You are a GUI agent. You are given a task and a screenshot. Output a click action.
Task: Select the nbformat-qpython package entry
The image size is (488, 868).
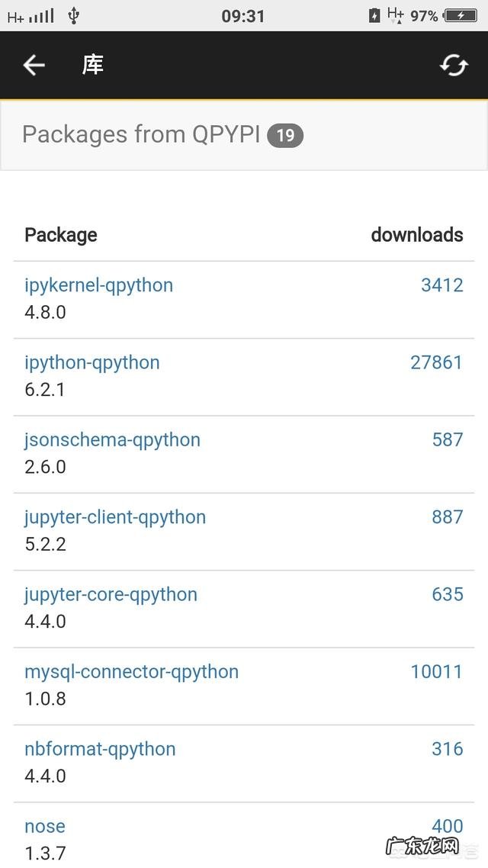[x=100, y=749]
